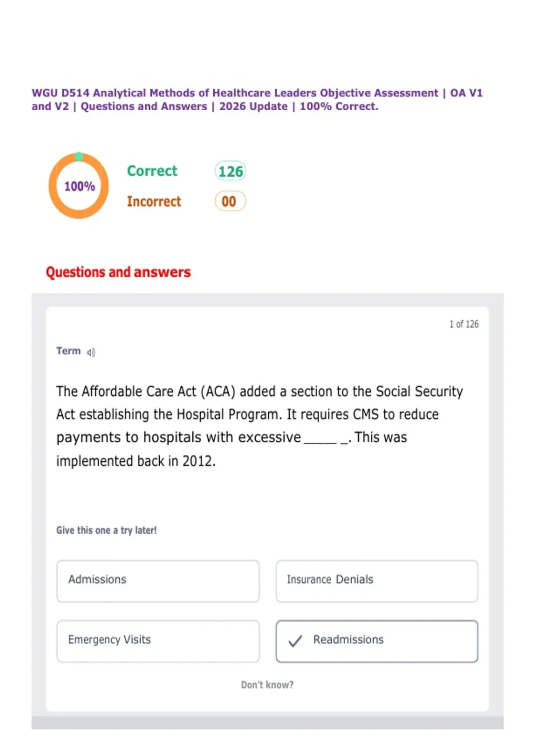The height and width of the screenshot is (756, 534).
Task: Select the Admissions answer option
Action: click(158, 581)
